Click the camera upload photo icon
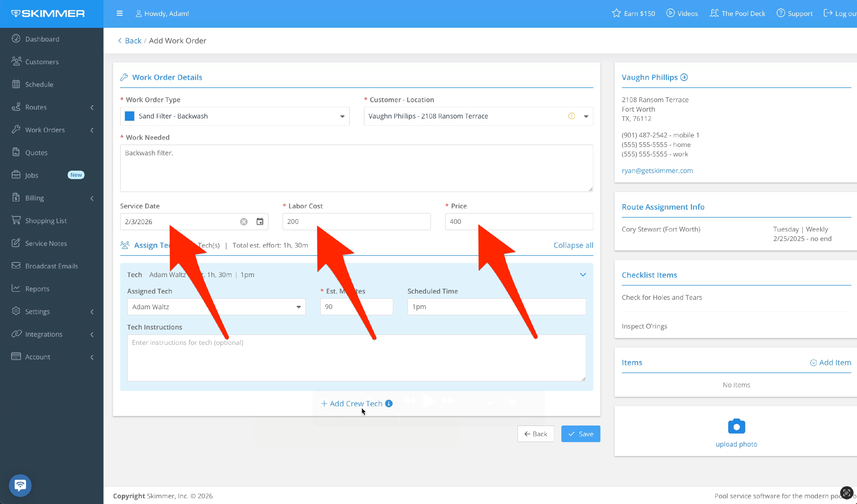The height and width of the screenshot is (504, 857). pos(736,426)
